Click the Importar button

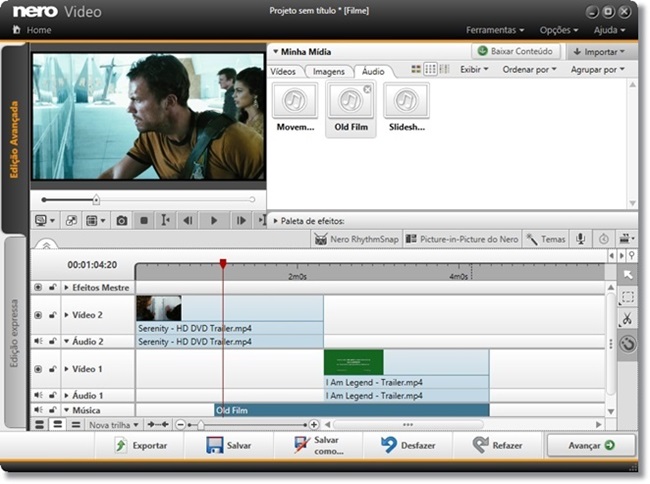click(x=599, y=52)
